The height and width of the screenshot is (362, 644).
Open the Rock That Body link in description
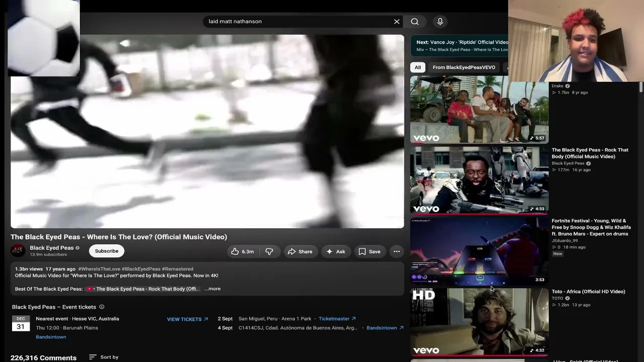click(x=143, y=289)
